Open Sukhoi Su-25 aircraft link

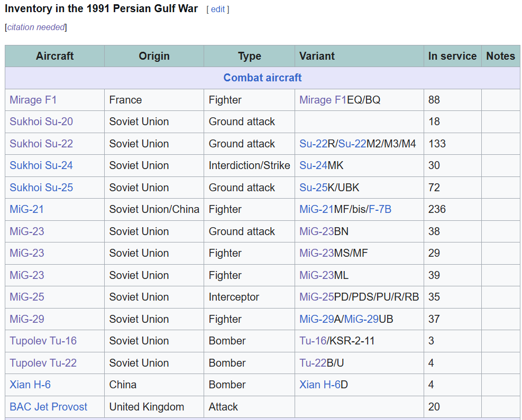[x=41, y=188]
